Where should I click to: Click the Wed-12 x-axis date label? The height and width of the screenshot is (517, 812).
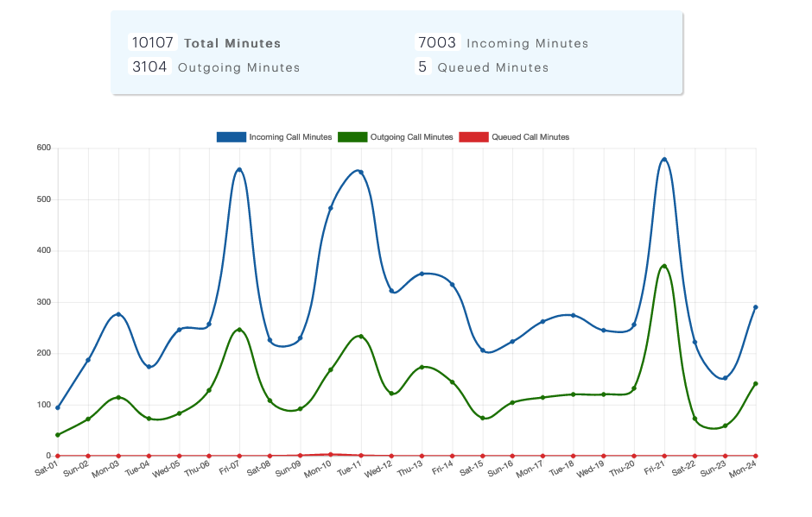click(x=378, y=470)
